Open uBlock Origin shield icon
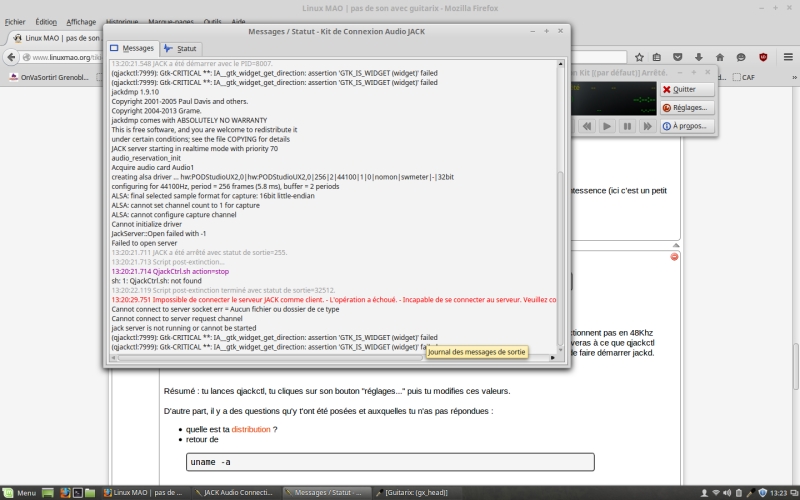This screenshot has height=500, width=800. tap(763, 57)
